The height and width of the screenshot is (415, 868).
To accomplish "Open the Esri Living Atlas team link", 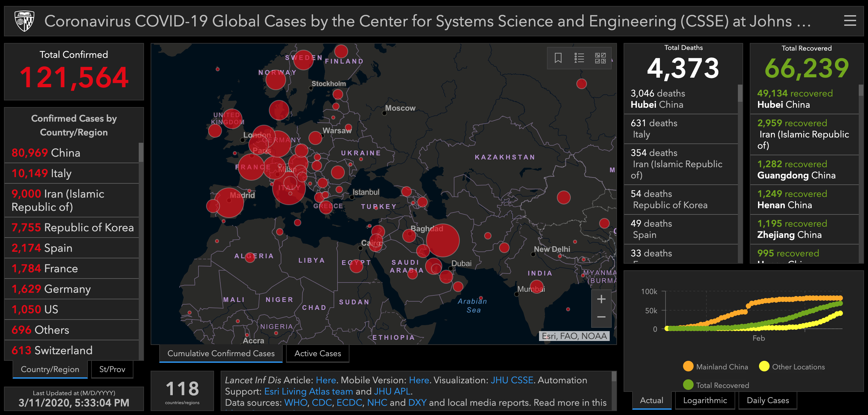I will click(x=308, y=392).
